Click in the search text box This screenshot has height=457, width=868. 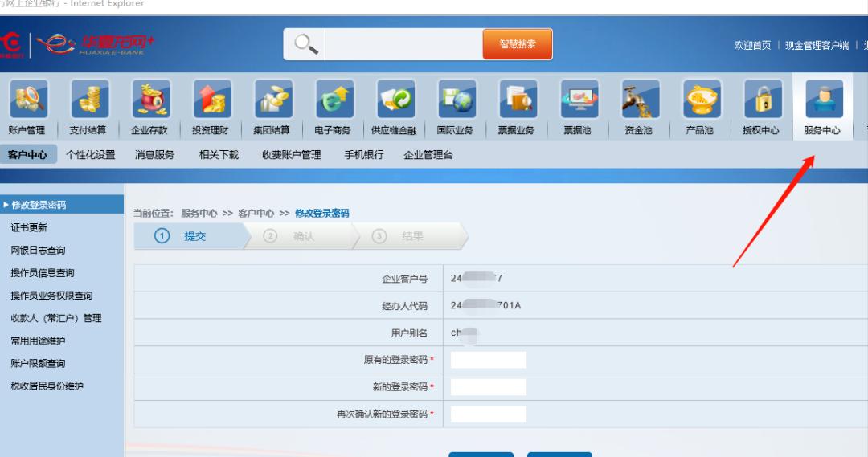(x=403, y=44)
